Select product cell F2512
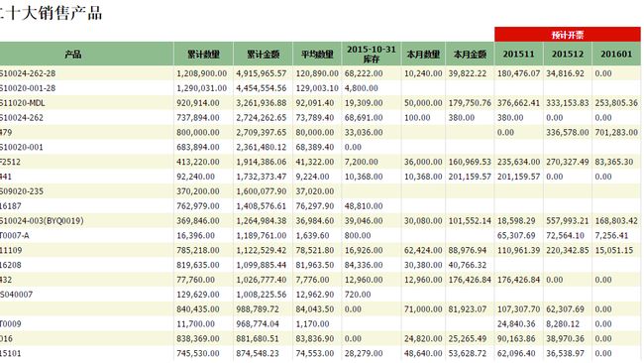 10,162
